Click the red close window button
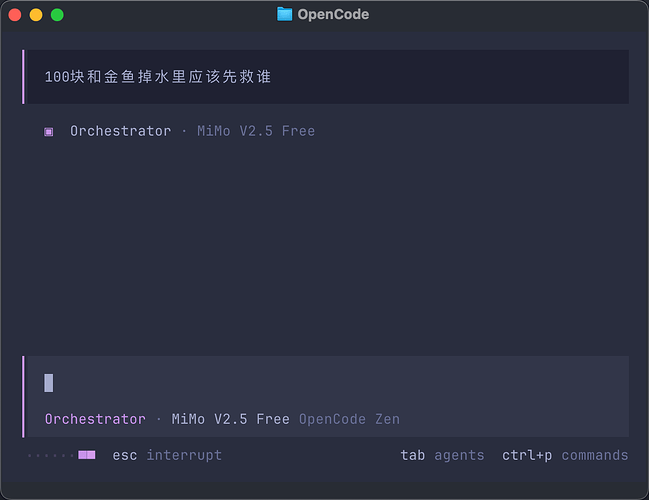This screenshot has width=649, height=500. [x=15, y=15]
